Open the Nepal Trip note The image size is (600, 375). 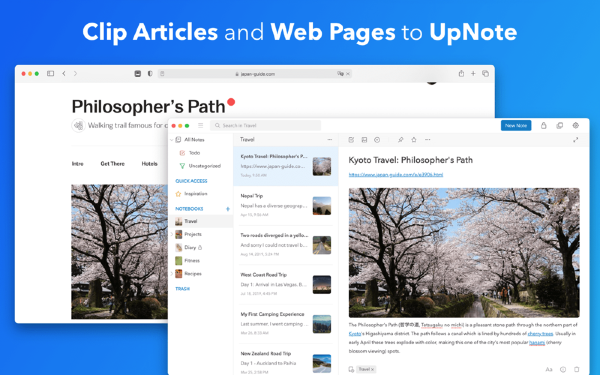pos(286,205)
